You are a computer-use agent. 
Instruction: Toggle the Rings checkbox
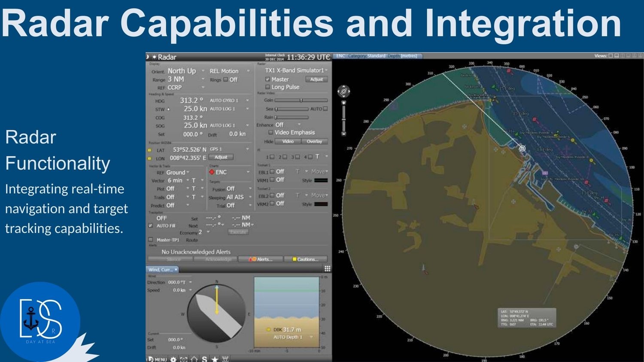[226, 79]
